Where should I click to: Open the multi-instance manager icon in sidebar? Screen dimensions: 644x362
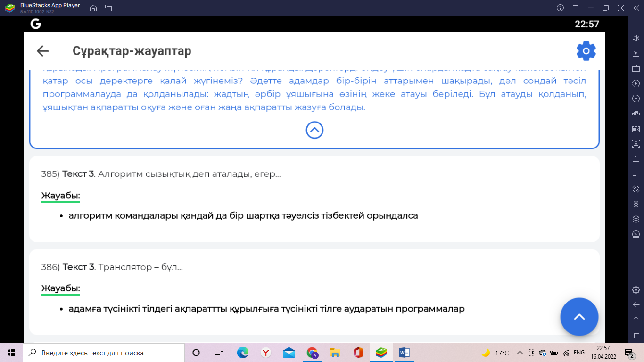pos(636,114)
